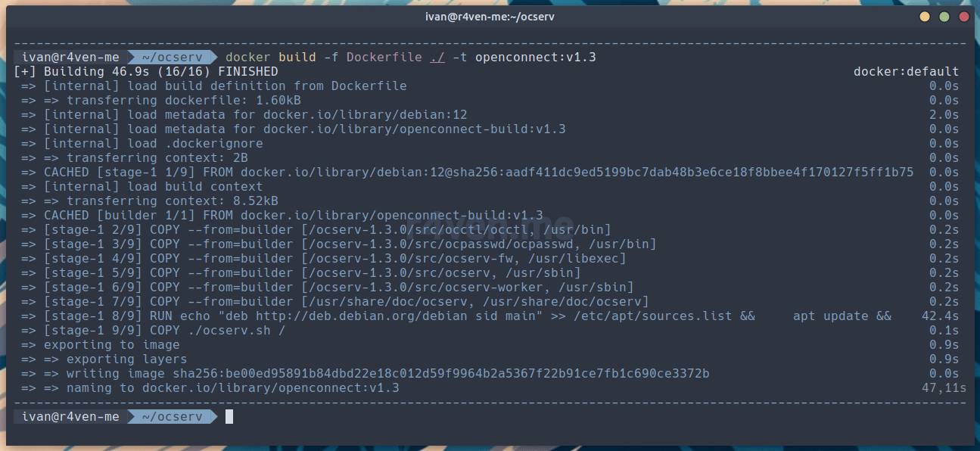
Task: Click the word docker in the build command
Action: [x=248, y=58]
